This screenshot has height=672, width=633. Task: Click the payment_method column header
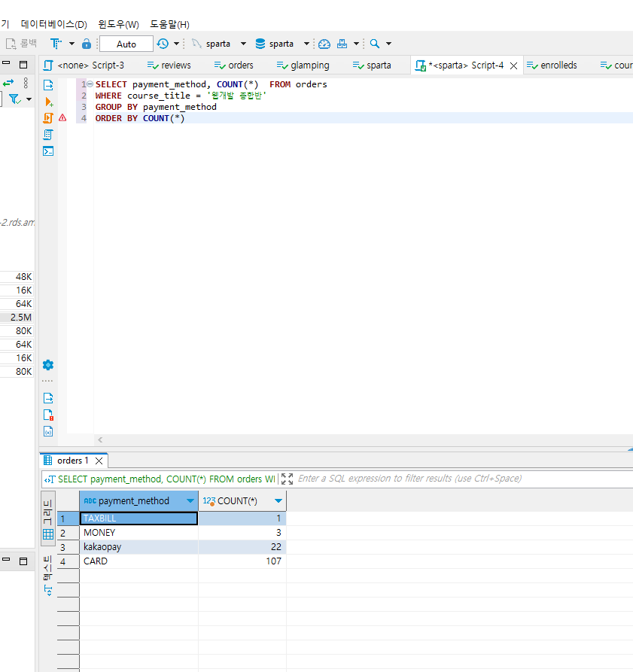click(x=138, y=500)
